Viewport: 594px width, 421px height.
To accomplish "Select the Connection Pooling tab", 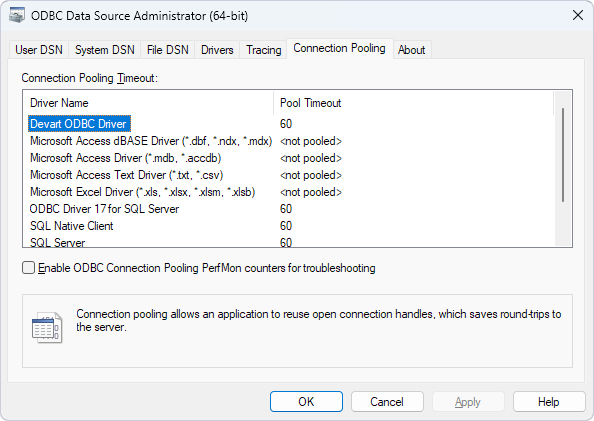I will tap(339, 48).
